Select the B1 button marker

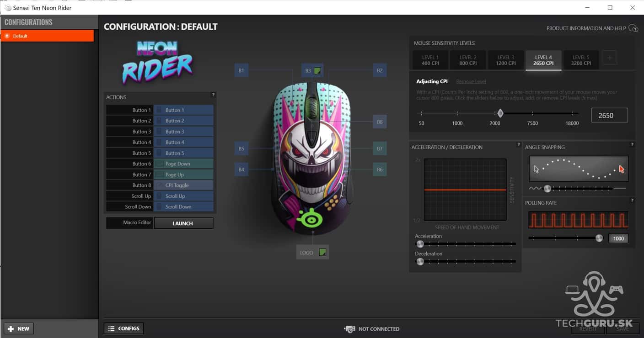tap(241, 70)
